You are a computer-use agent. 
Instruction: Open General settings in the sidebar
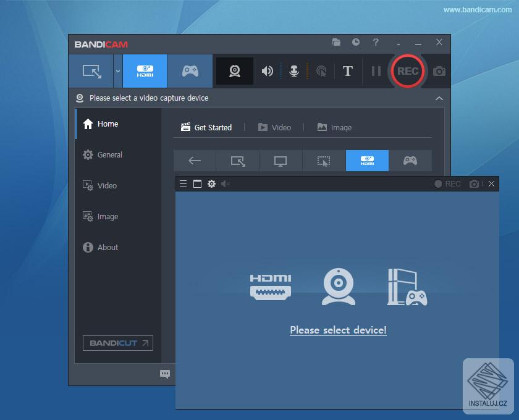click(118, 154)
